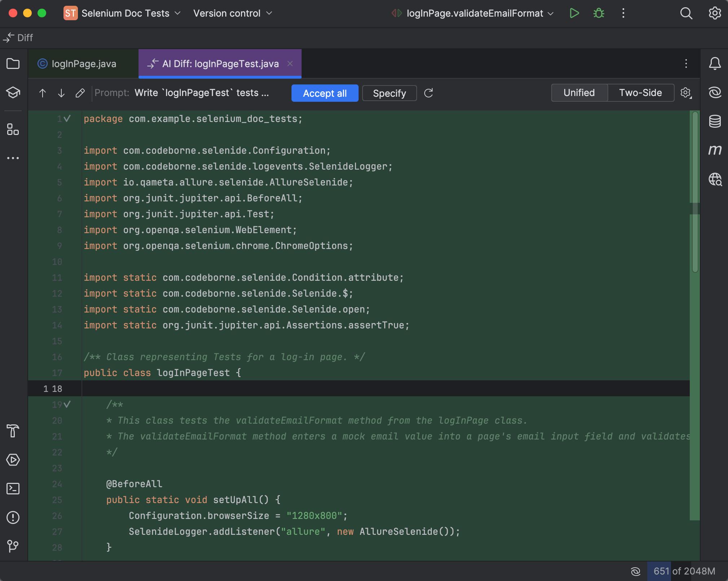Click the Accept all button
Screen dimensions: 728x581
click(325, 93)
